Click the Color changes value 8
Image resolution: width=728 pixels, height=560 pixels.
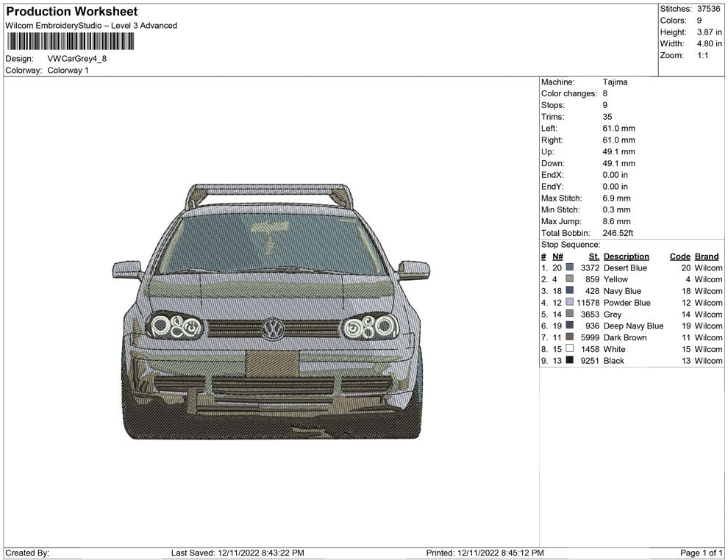coord(605,93)
